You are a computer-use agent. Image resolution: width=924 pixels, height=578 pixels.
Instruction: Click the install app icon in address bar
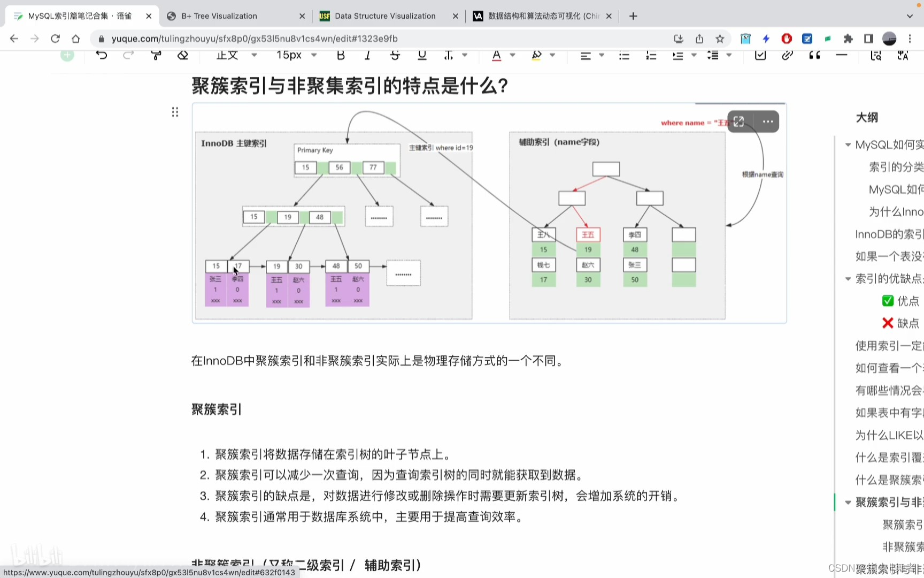coord(679,39)
